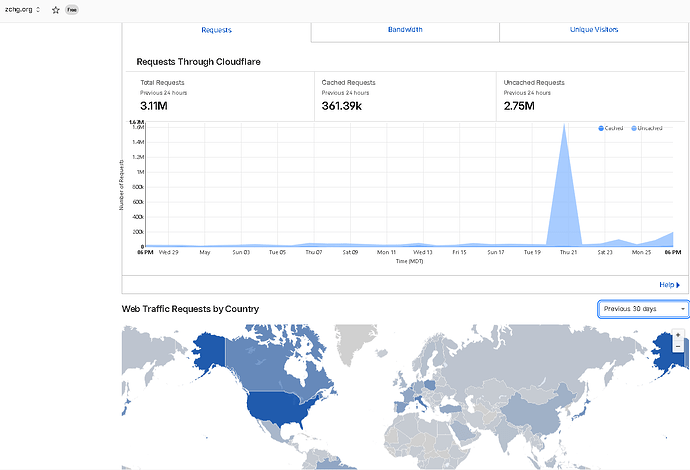Screen dimensions: 690x470
Task: Click the Mon 25 axis label
Action: tap(641, 252)
